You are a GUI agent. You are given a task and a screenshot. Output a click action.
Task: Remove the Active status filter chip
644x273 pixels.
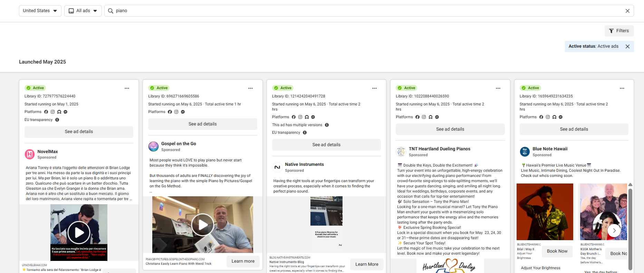(627, 46)
